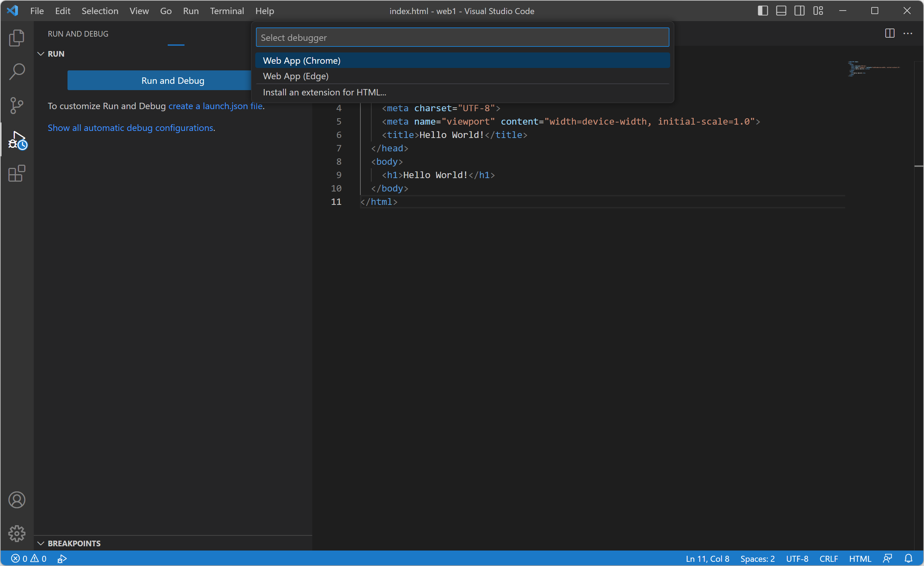Open the Terminal menu
The height and width of the screenshot is (566, 924).
pos(226,11)
